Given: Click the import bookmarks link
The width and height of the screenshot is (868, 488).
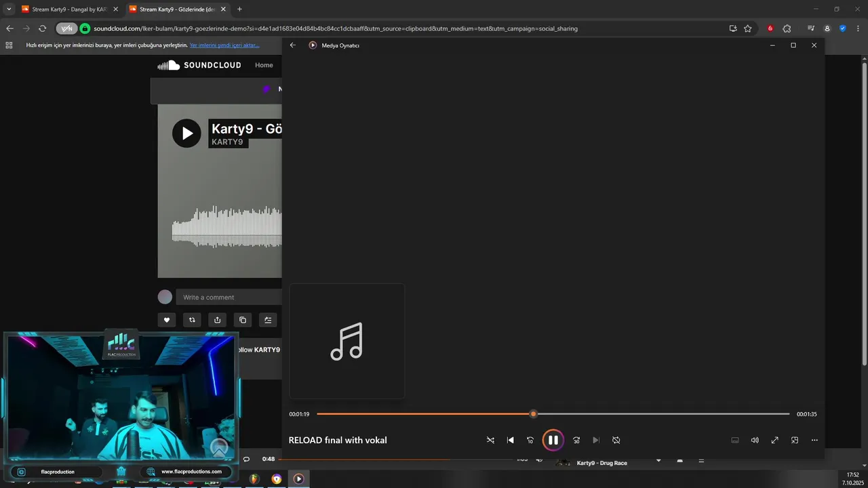Looking at the screenshot, I should tap(224, 45).
